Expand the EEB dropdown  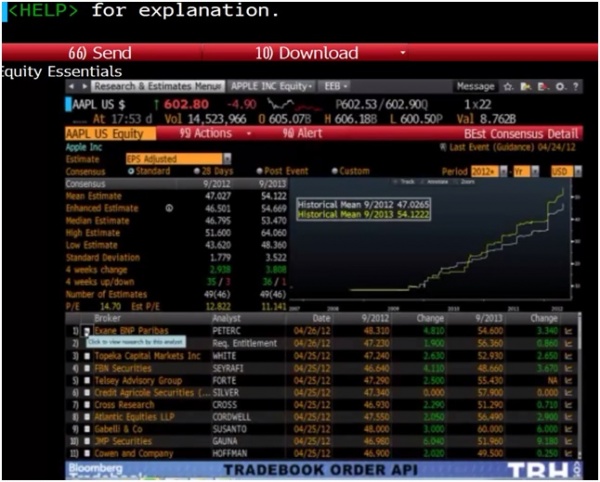tap(335, 86)
